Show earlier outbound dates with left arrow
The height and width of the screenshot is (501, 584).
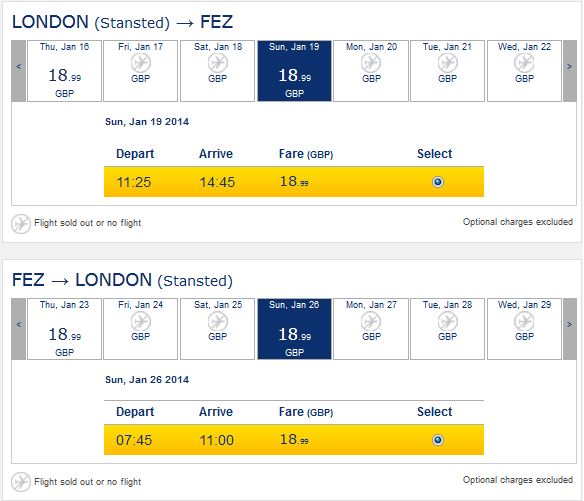(x=19, y=71)
